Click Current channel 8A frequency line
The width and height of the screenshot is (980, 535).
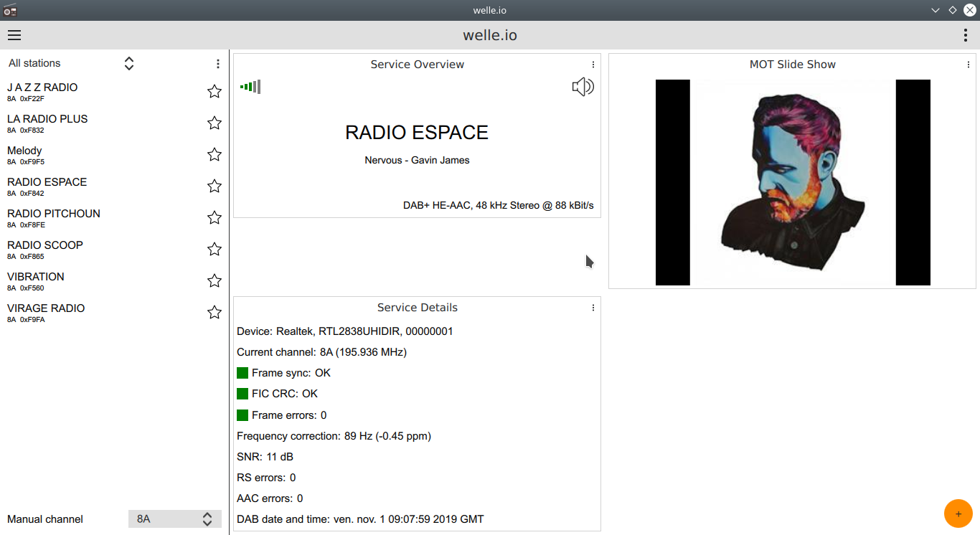pos(322,352)
